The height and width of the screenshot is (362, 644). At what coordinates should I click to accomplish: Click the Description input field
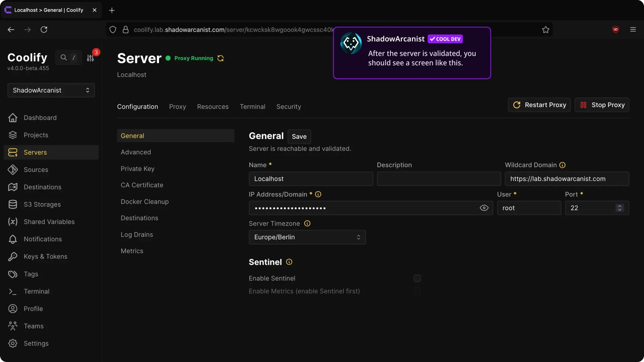click(438, 179)
